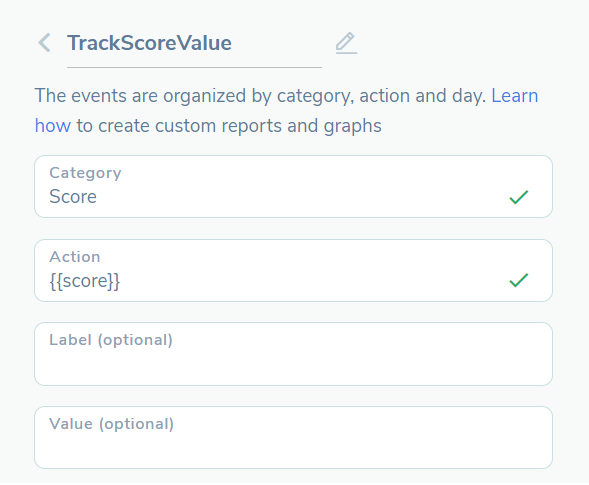Click the 'Category' field label

coord(85,173)
